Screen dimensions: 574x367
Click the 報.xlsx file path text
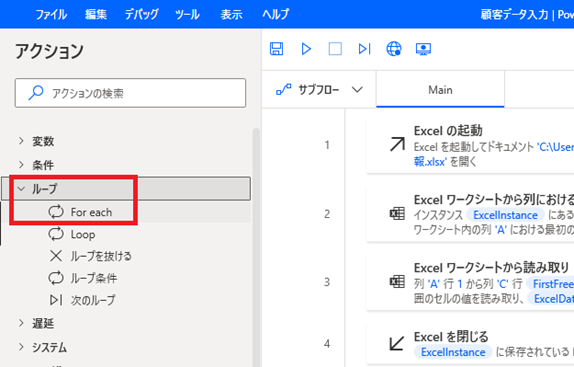pyautogui.click(x=430, y=161)
